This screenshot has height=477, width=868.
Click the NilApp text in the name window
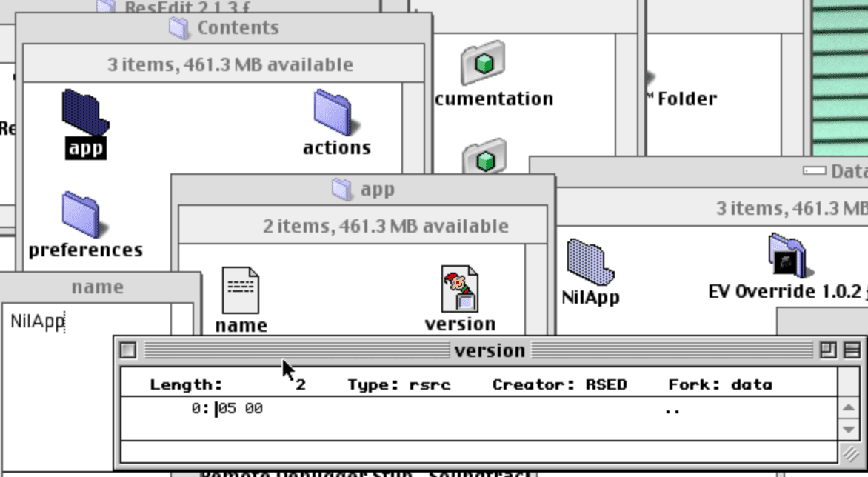(x=38, y=321)
